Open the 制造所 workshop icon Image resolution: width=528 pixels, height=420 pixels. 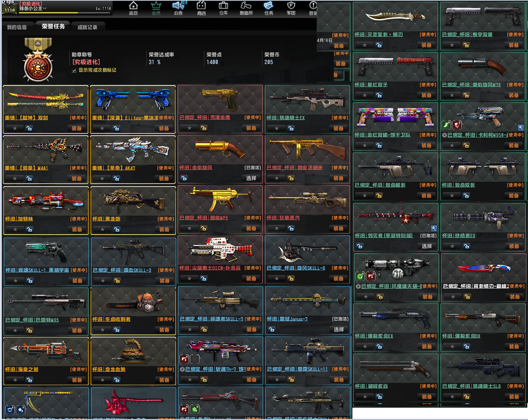point(246,6)
